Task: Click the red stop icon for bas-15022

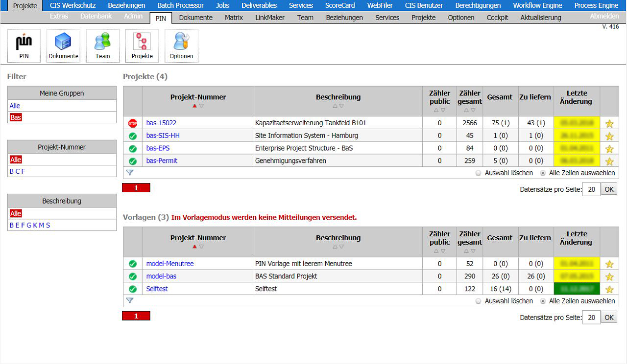Action: pos(132,123)
